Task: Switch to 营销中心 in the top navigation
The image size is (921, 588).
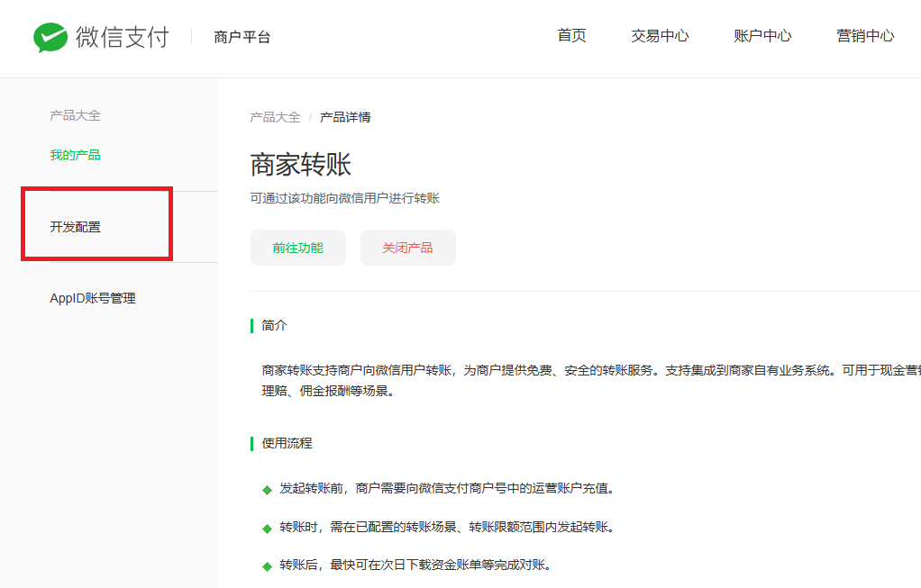Action: 865,36
